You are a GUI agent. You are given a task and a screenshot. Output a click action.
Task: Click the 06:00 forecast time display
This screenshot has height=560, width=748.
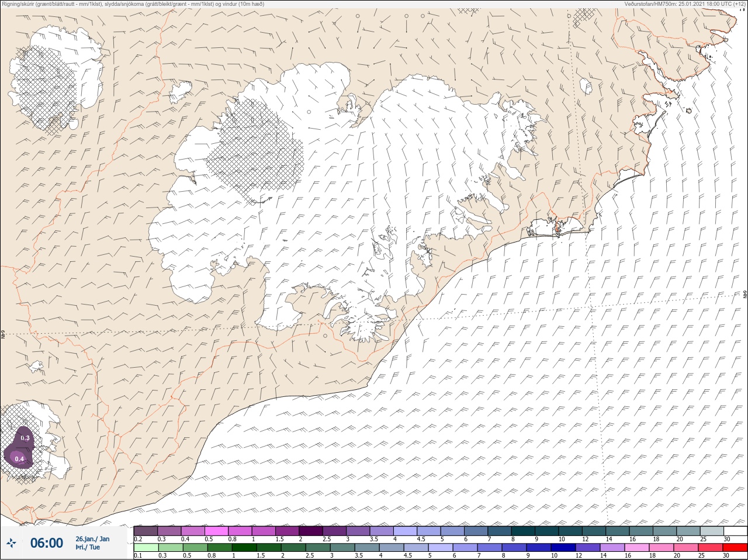(x=47, y=543)
